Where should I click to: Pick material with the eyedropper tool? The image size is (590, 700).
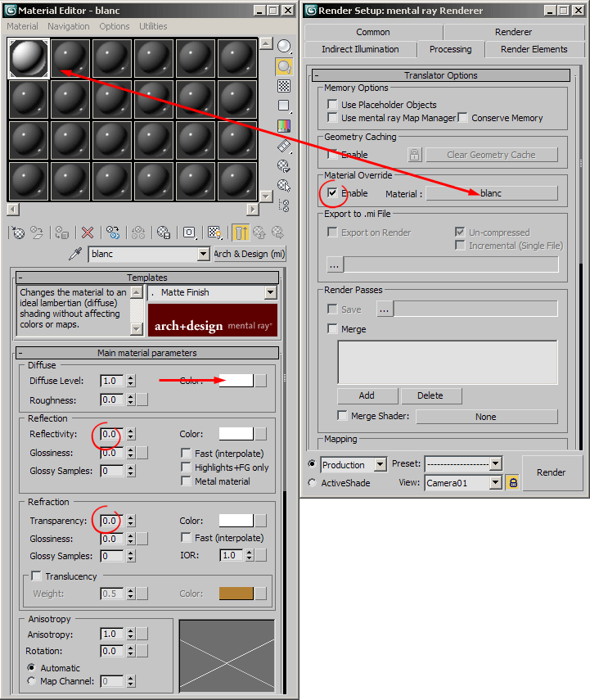76,255
